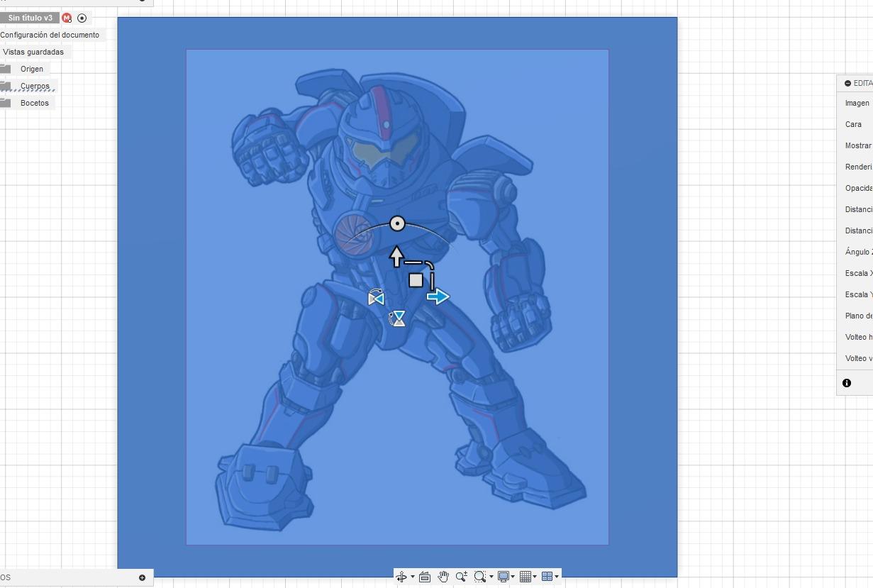This screenshot has width=873, height=588.
Task: Select 'Sin título v3' root component
Action: [30, 18]
